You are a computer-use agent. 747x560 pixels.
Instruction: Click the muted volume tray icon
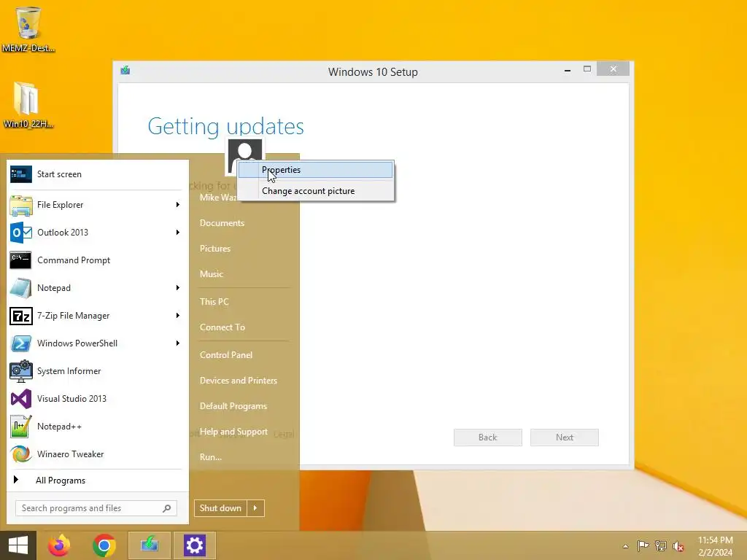[678, 545]
